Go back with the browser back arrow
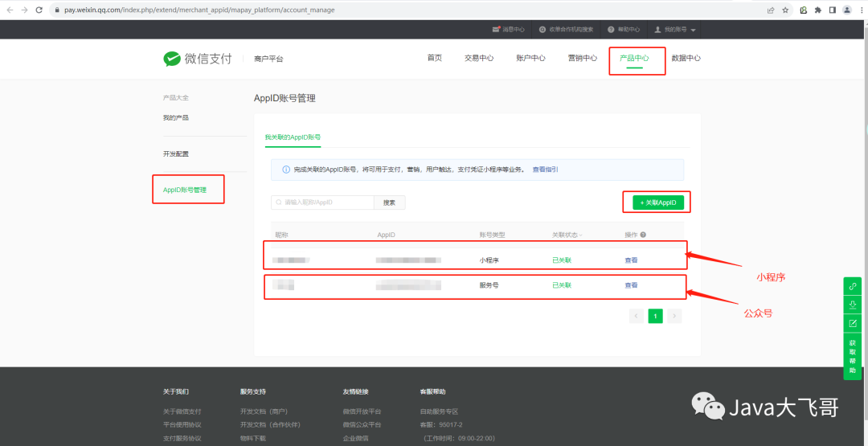This screenshot has height=446, width=868. [x=10, y=10]
